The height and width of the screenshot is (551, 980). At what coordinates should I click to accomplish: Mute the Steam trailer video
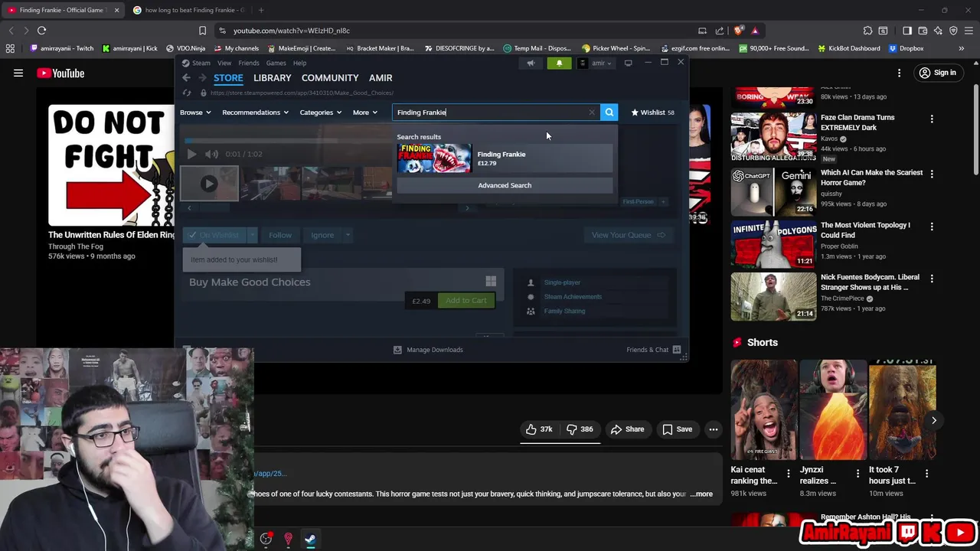pos(211,154)
